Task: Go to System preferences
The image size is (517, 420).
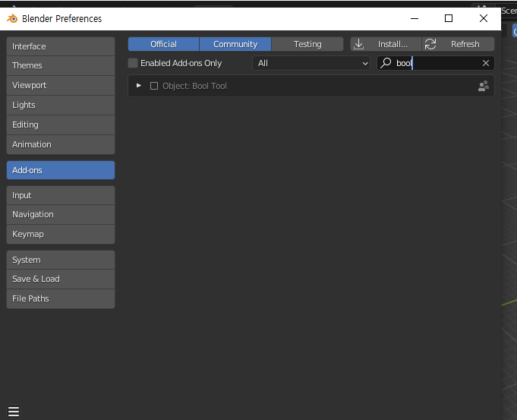Action: [61, 260]
